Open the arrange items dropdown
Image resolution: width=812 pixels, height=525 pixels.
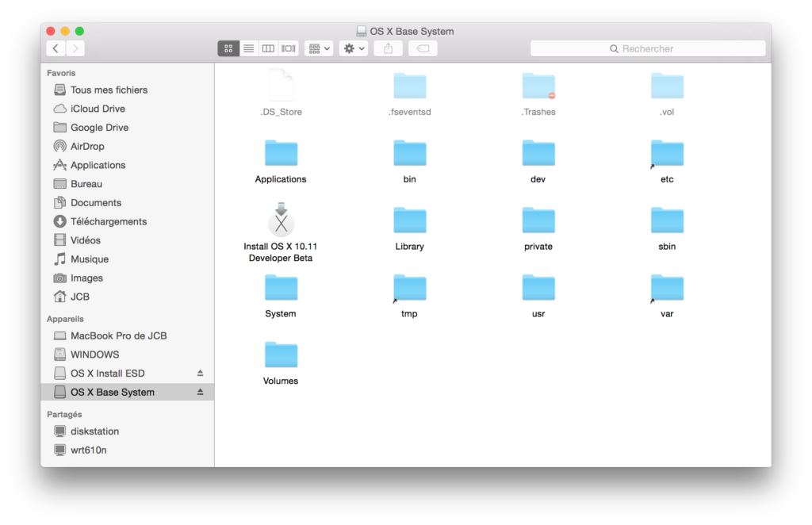coord(319,48)
